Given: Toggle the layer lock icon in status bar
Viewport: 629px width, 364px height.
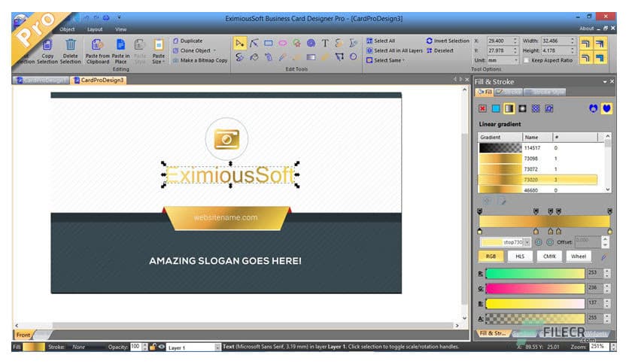Looking at the screenshot, I should point(153,347).
